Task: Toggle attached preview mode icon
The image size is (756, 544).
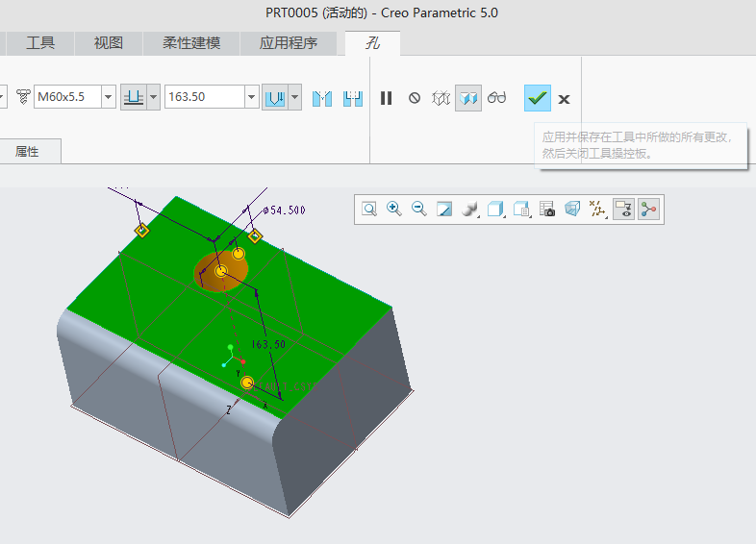Action: click(468, 98)
